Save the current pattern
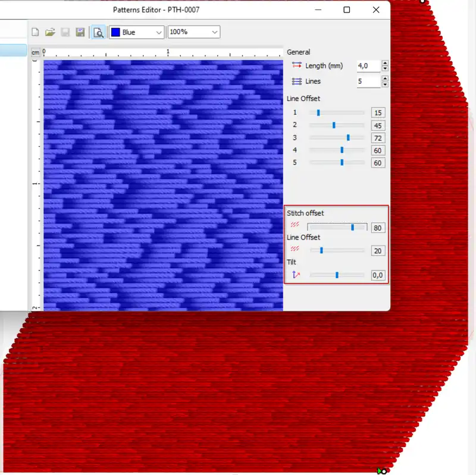Image resolution: width=476 pixels, height=475 pixels. click(65, 32)
